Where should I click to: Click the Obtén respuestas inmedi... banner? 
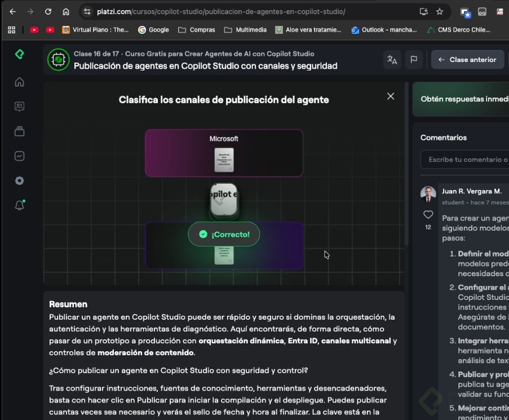(461, 99)
